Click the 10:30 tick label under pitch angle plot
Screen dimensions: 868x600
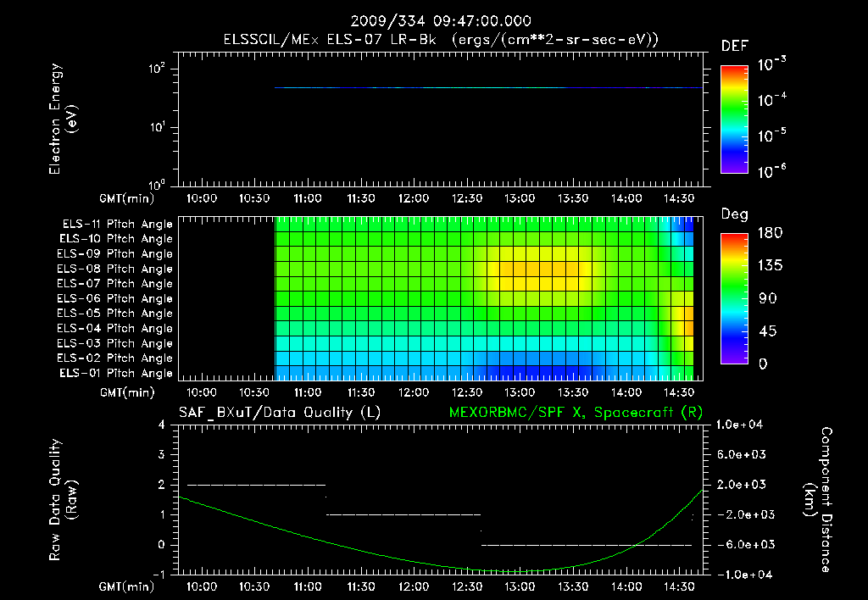tap(254, 392)
